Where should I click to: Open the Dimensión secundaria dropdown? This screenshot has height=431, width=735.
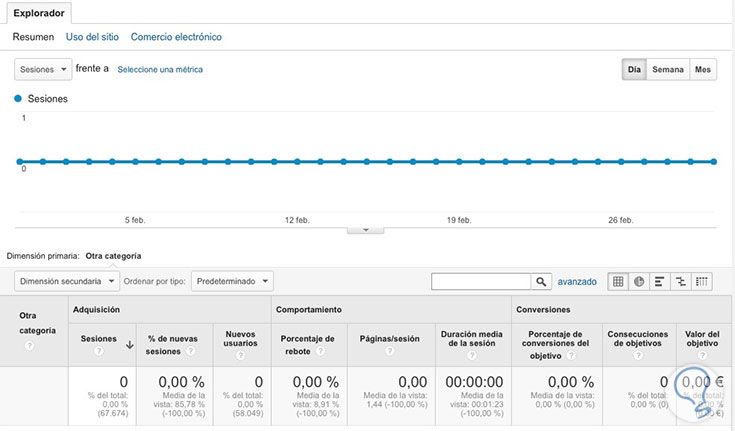[67, 282]
